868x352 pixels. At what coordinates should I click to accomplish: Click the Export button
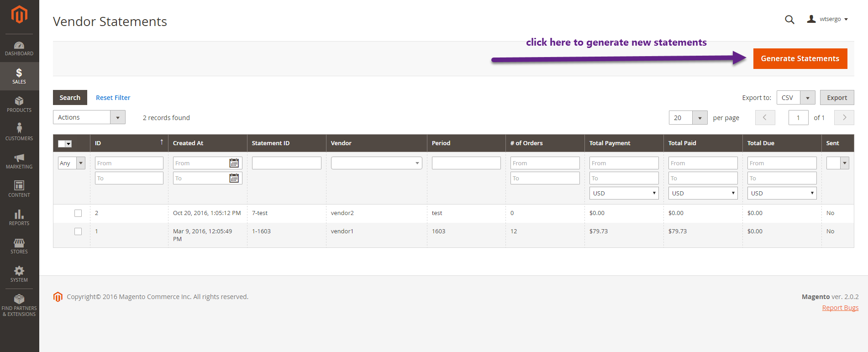click(x=837, y=98)
